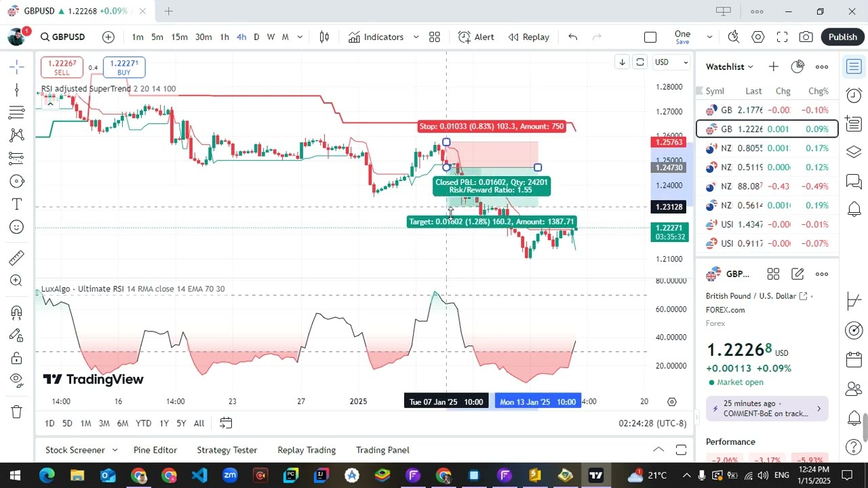Open the notifications bell panel

(x=854, y=418)
